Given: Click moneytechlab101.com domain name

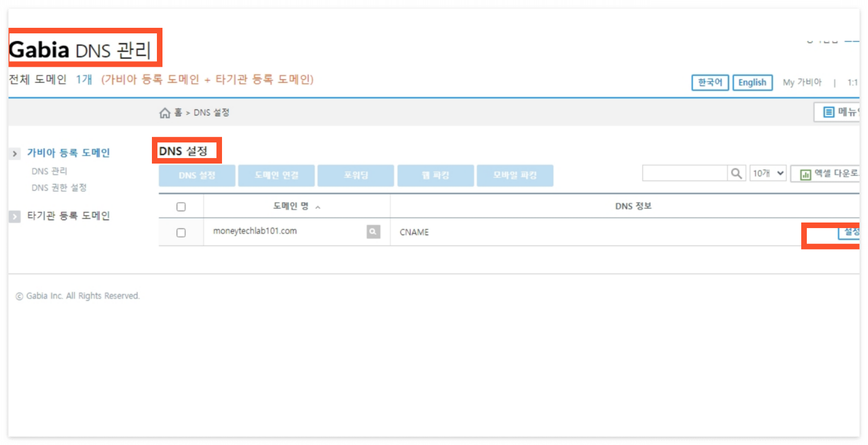Looking at the screenshot, I should [255, 231].
